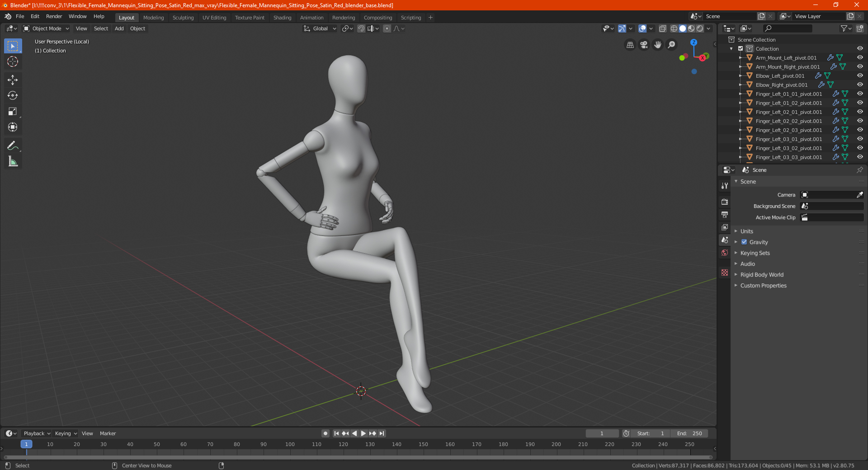Activate the 3D Cursor tool
Image resolution: width=868 pixels, height=470 pixels.
[13, 61]
